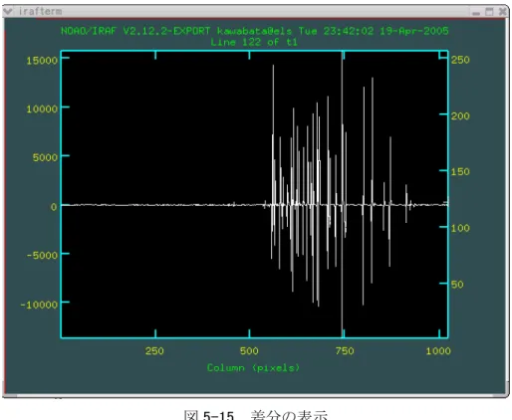Click the NOAO/IRAF V2.12.2-EXPORT header line
The height and width of the screenshot is (420, 512).
pyautogui.click(x=255, y=31)
